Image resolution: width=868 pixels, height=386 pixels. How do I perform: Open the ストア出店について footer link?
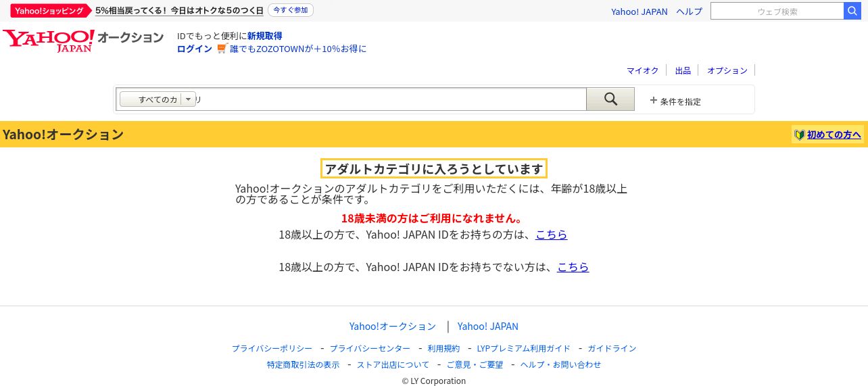click(393, 364)
